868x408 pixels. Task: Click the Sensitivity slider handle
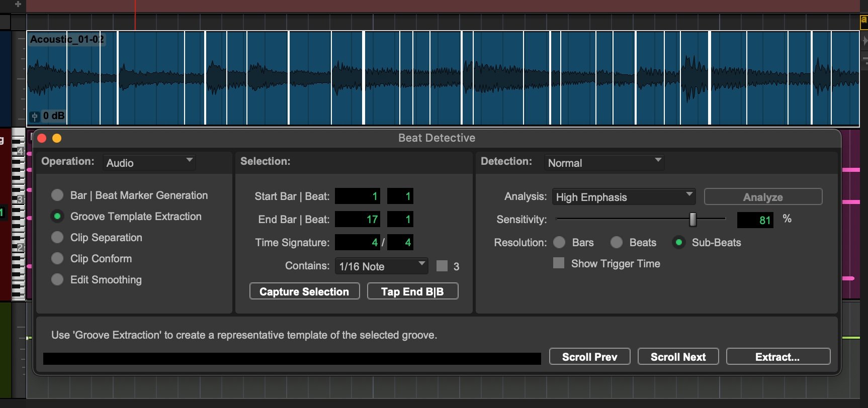pyautogui.click(x=692, y=219)
